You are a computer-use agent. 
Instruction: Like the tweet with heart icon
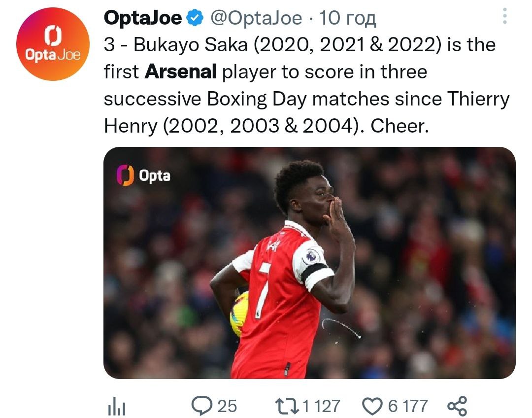pos(373,406)
